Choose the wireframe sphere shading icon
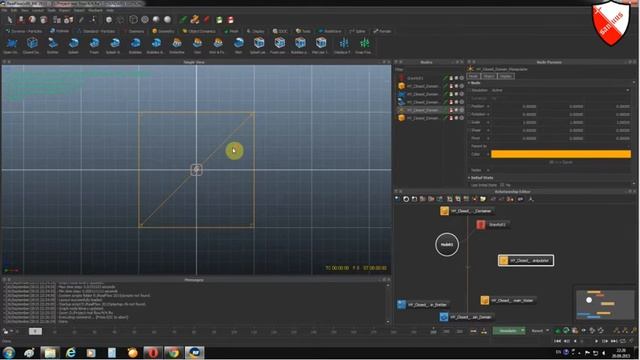The height and width of the screenshot is (360, 640). (x=145, y=20)
